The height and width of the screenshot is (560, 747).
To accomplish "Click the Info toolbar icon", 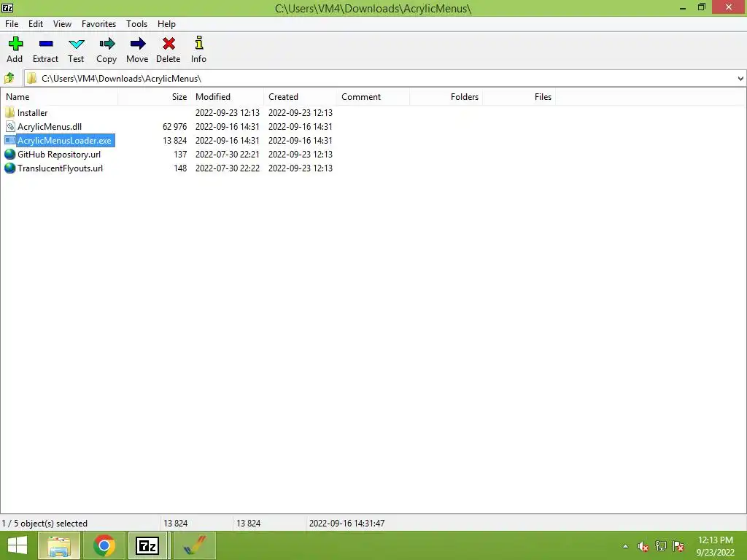I will (199, 43).
